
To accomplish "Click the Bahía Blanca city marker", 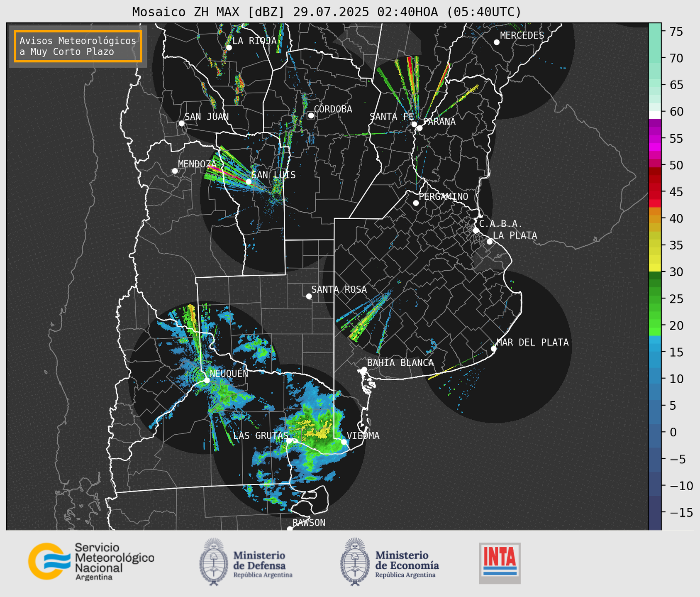I will coord(364,369).
